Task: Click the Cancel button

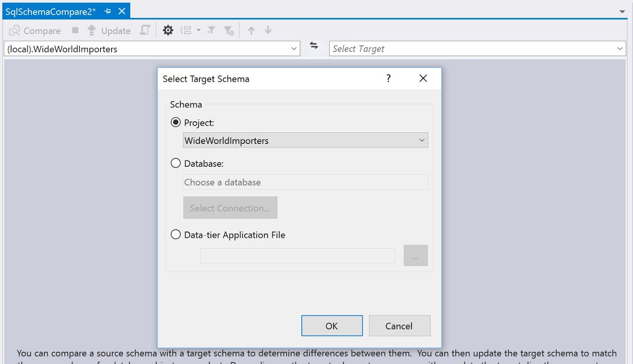Action: (400, 326)
